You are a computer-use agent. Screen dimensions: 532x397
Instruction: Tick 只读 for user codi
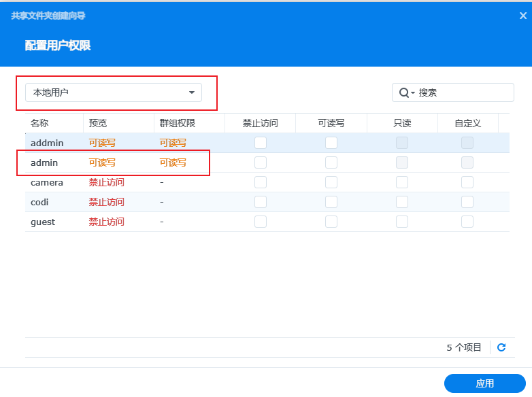(x=402, y=202)
